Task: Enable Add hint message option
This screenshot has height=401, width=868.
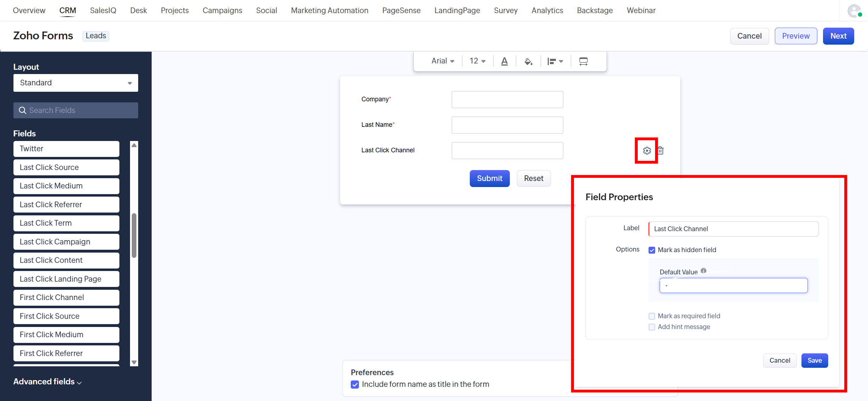Action: [x=652, y=327]
